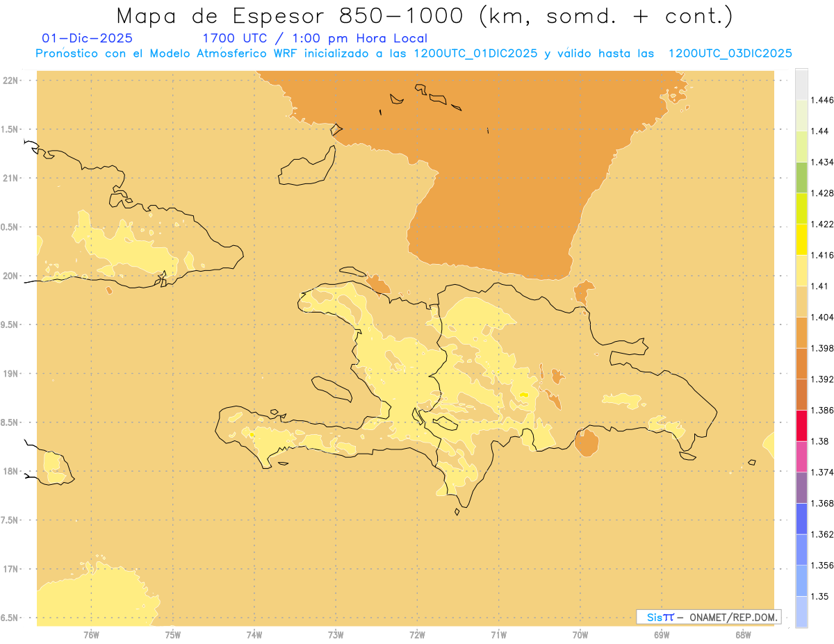This screenshot has height=644, width=834.
Task: Click the longitude label '72W'
Action: pyautogui.click(x=417, y=634)
